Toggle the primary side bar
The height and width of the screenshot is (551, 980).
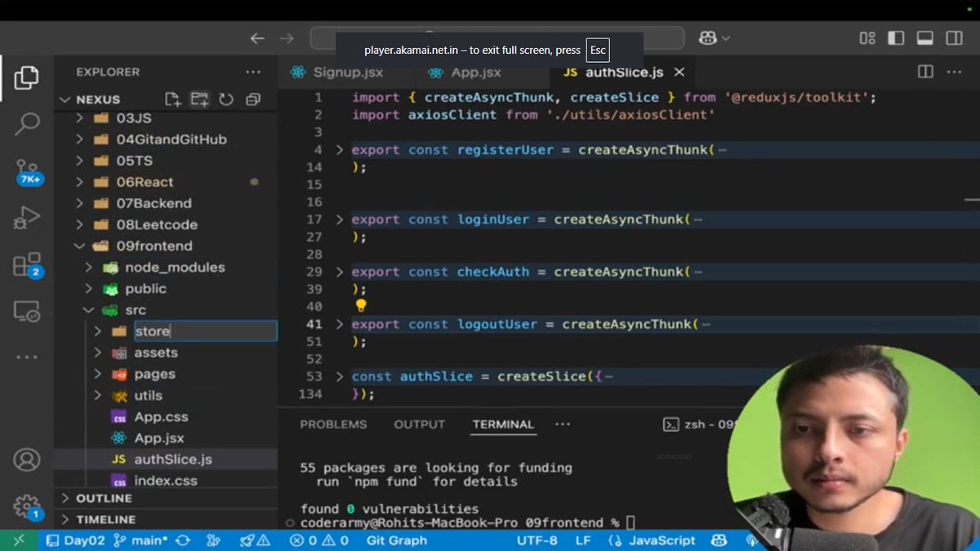pos(896,37)
